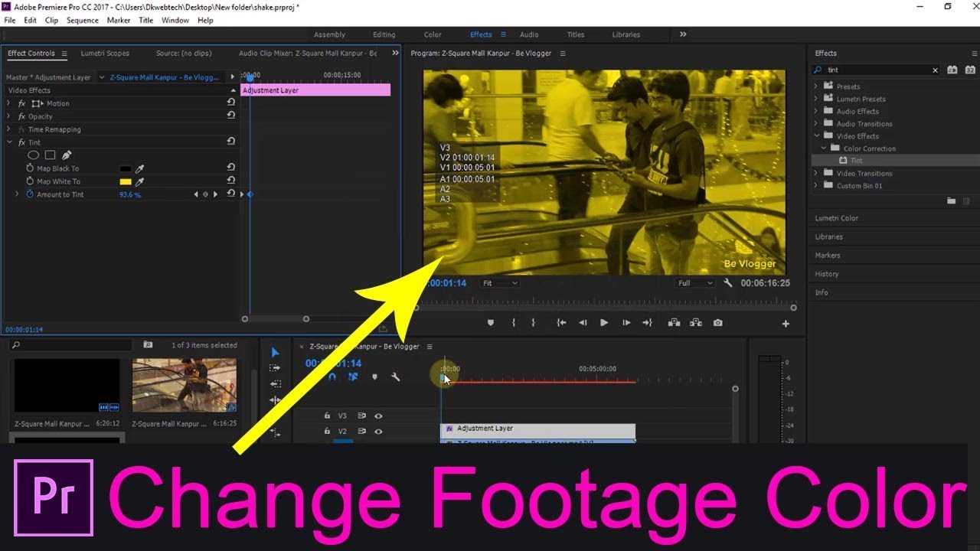980x551 pixels.
Task: Go to next keyframe for Amount to Tint
Action: (215, 194)
